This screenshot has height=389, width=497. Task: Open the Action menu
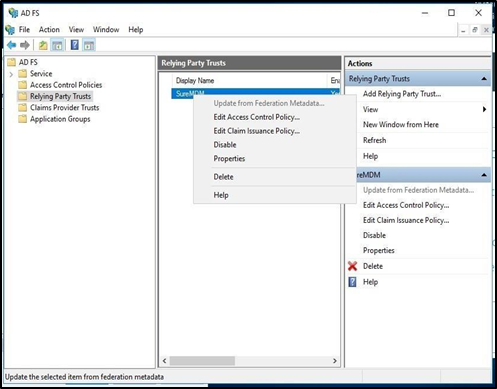(x=49, y=30)
